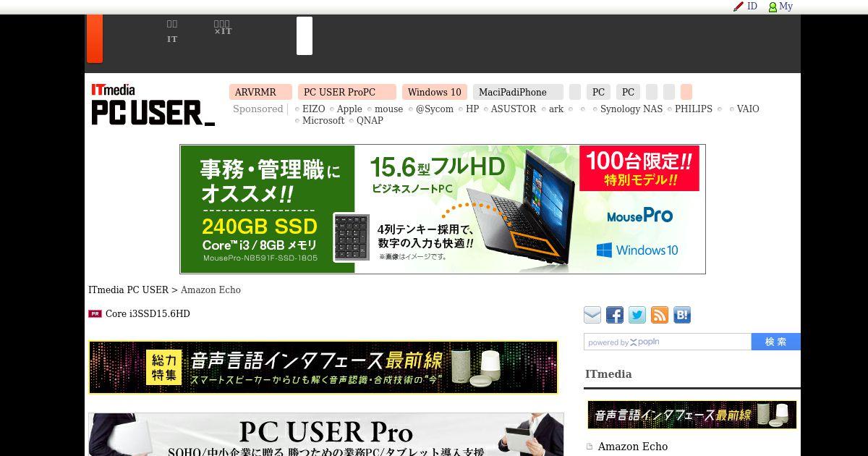Open the Windows 10 category tab
Viewport: 868px width, 456px height.
[434, 92]
